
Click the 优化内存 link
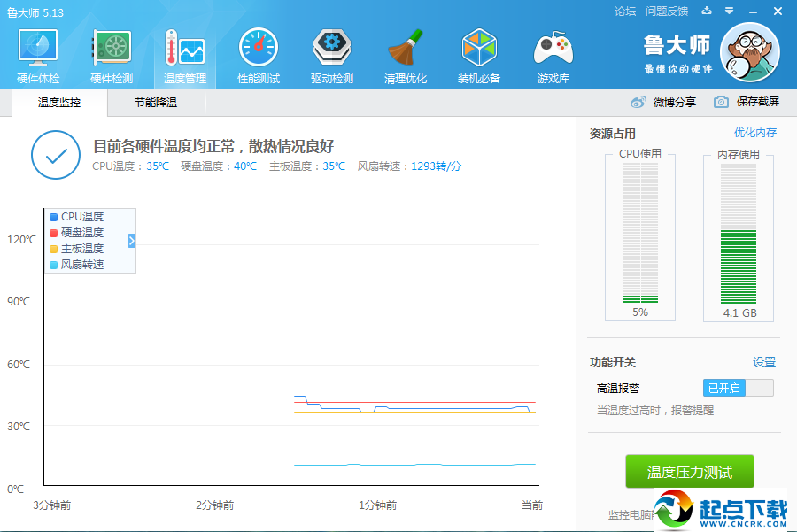point(755,133)
